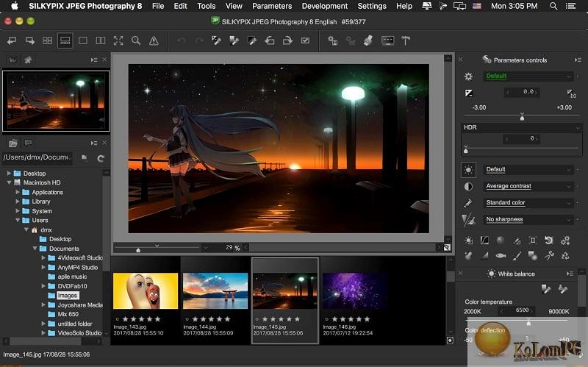Adjust the exposure bias slider handle

click(522, 117)
